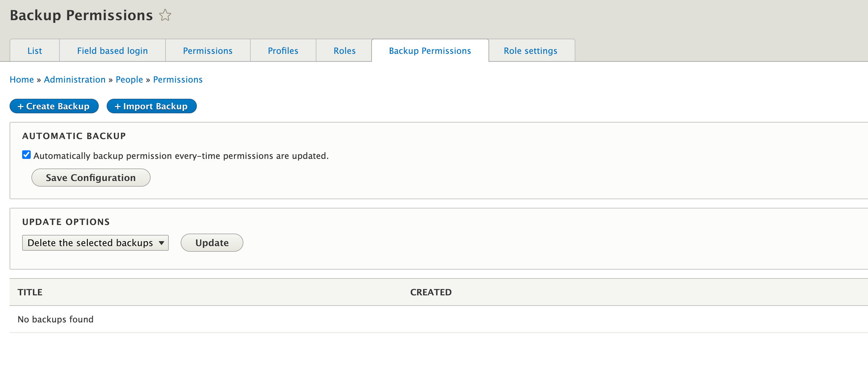Open the Roles tab

pyautogui.click(x=344, y=51)
